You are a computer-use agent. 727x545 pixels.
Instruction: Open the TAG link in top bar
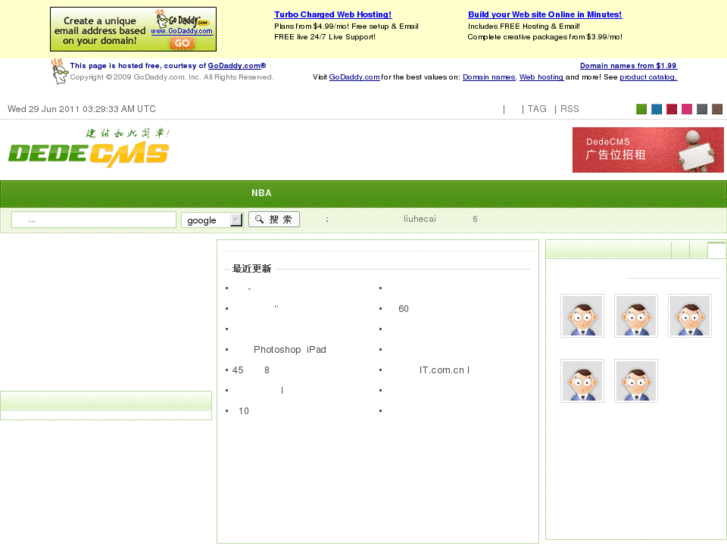pyautogui.click(x=537, y=109)
